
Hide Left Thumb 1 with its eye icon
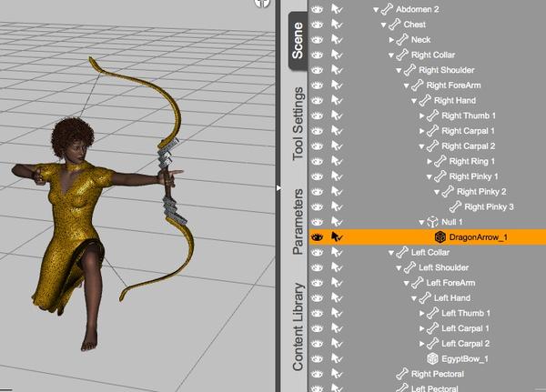click(x=317, y=313)
